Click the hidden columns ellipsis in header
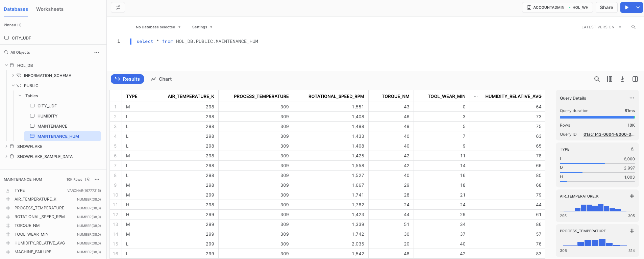644x259 pixels. (x=476, y=96)
